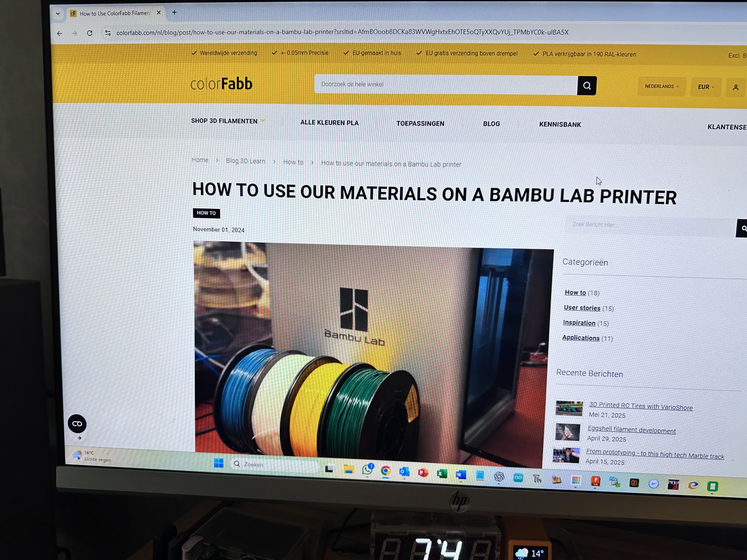Open WhatsApp from the taskbar
Image resolution: width=747 pixels, height=560 pixels.
[x=367, y=469]
